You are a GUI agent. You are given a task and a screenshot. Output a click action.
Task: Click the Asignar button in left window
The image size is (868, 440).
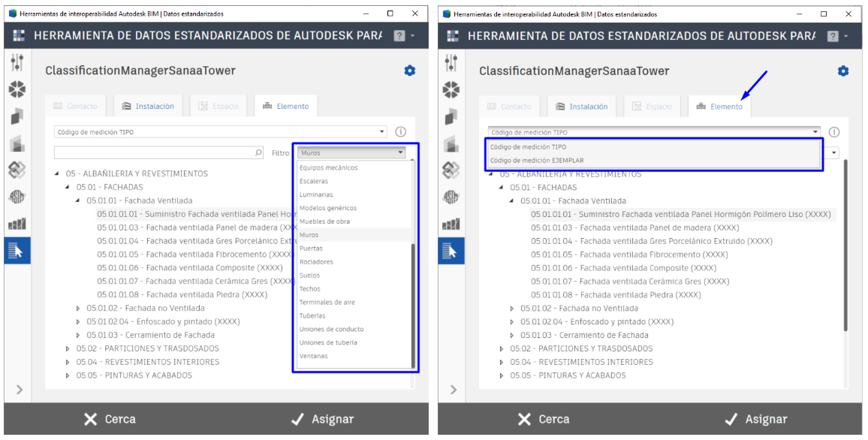pos(323,419)
